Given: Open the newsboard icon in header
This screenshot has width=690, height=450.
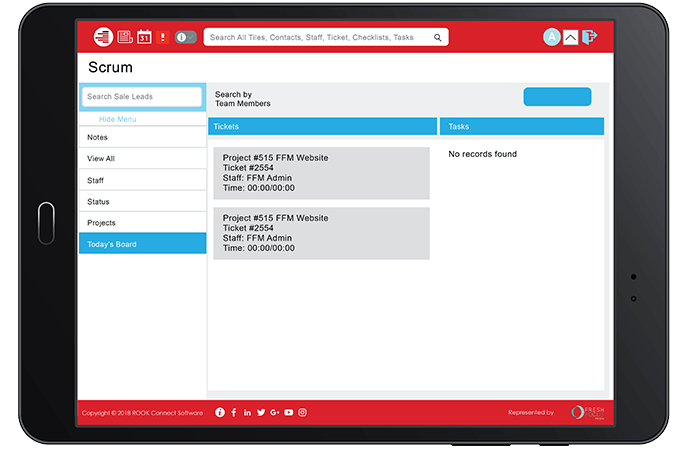Looking at the screenshot, I should [x=125, y=37].
